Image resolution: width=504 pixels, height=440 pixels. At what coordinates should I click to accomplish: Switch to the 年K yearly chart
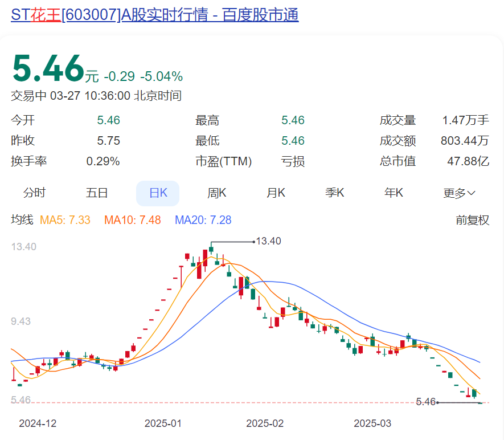pyautogui.click(x=393, y=193)
